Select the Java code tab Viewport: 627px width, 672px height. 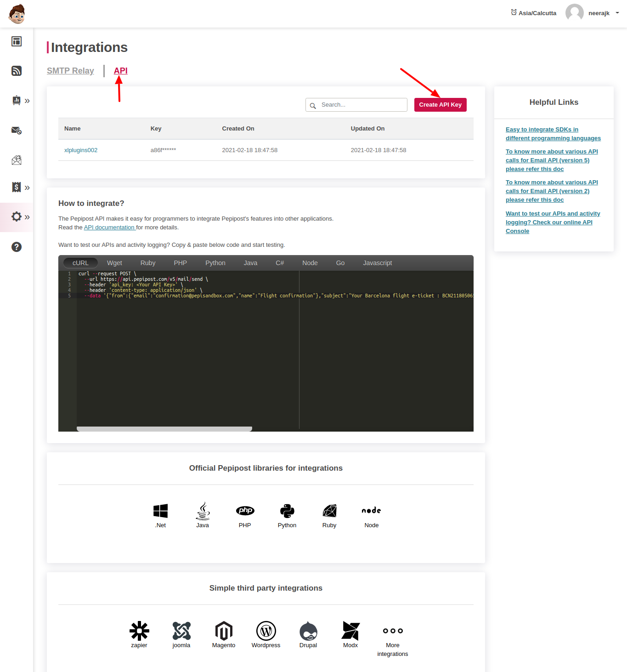tap(250, 263)
